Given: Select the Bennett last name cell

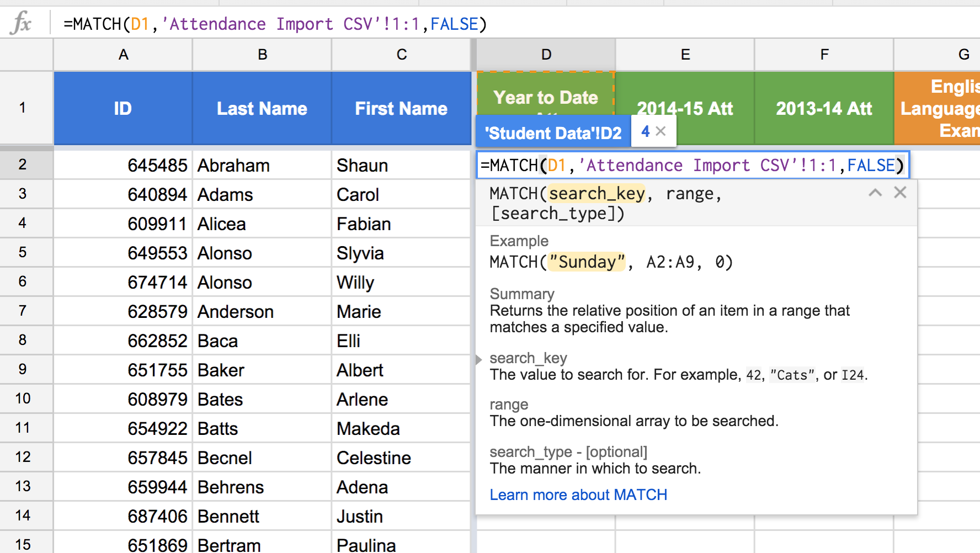Looking at the screenshot, I should [x=262, y=516].
